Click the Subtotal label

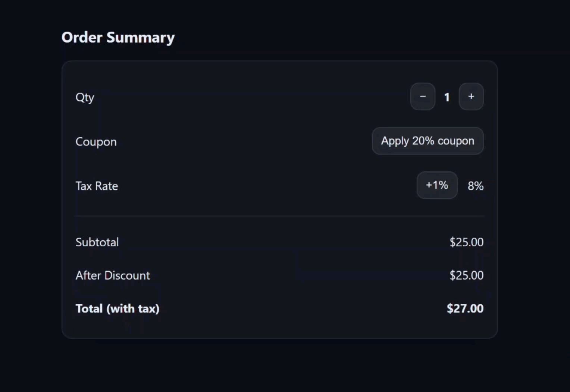tap(97, 242)
